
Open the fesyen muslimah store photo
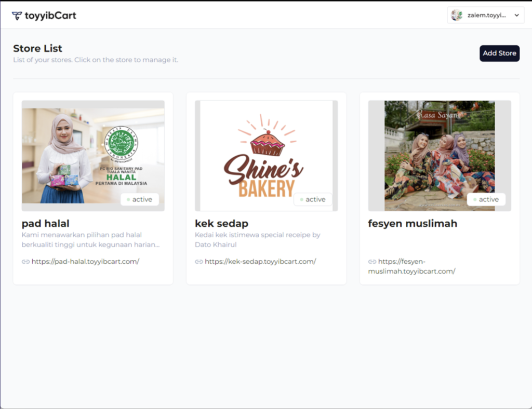[440, 156]
